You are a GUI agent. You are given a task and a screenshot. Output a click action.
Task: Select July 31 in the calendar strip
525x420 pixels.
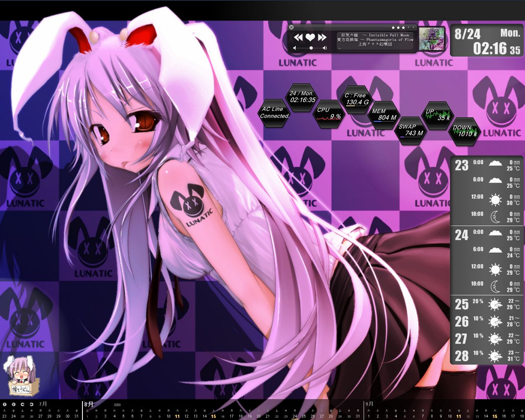tap(76, 416)
